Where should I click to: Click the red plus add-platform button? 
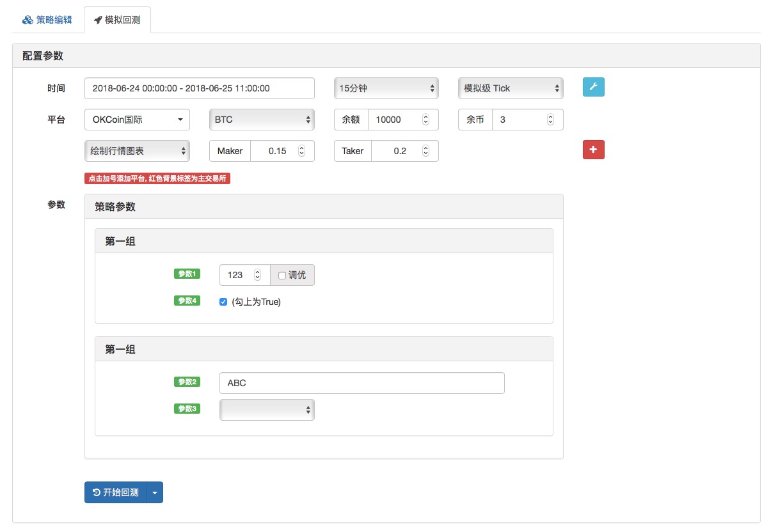[593, 149]
